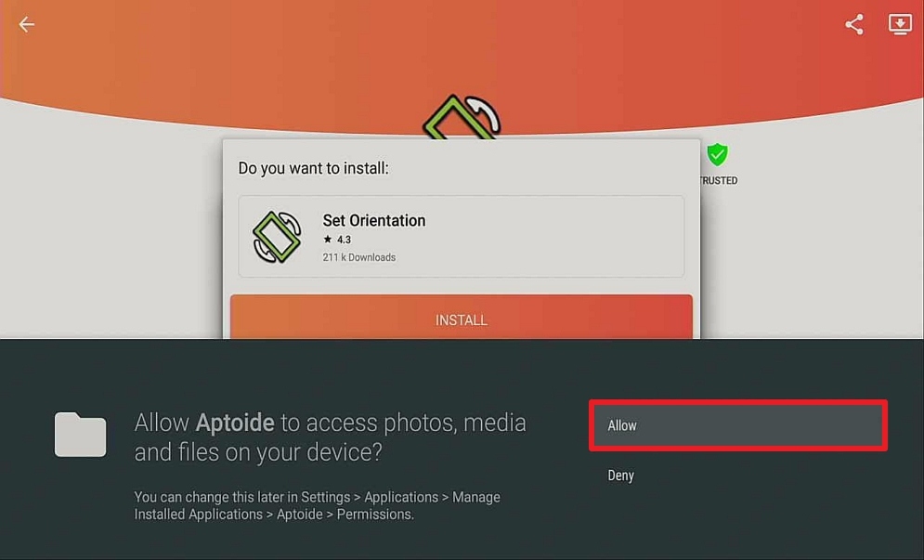Click the hint about changing permissions in Settings
Image resolution: width=924 pixels, height=560 pixels.
click(317, 506)
